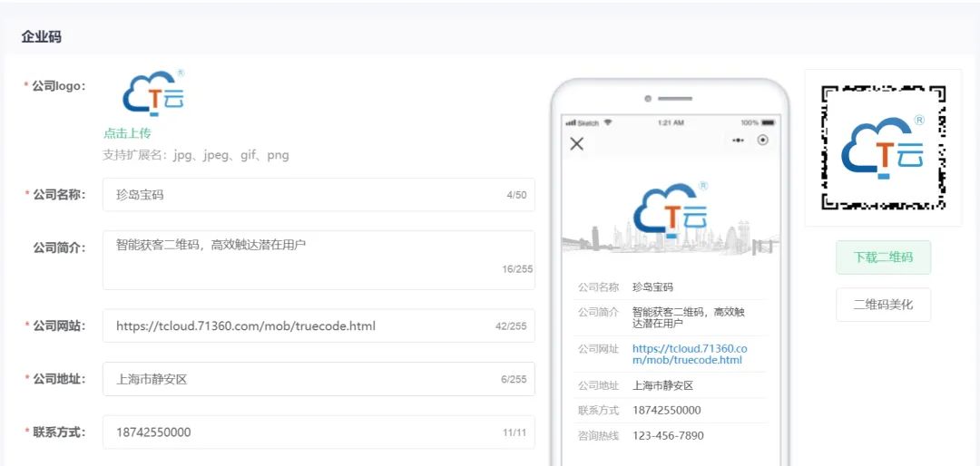
Task: Click the battery icon in phone status bar
Action: (769, 122)
